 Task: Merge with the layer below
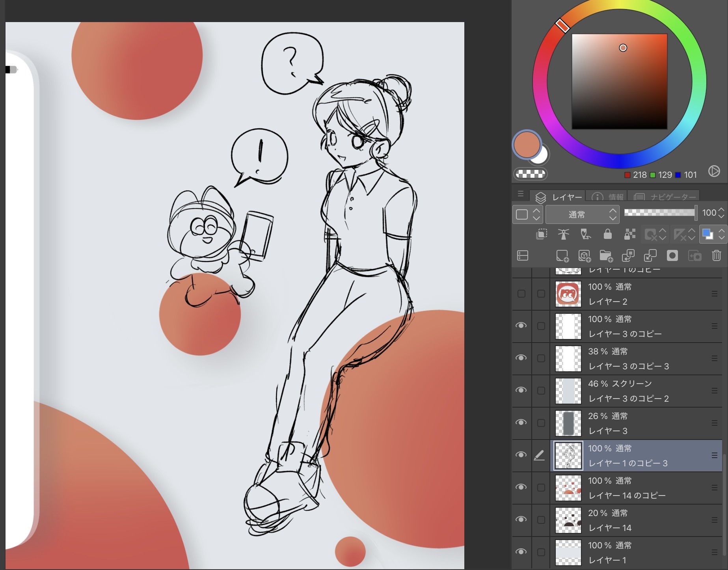click(650, 256)
